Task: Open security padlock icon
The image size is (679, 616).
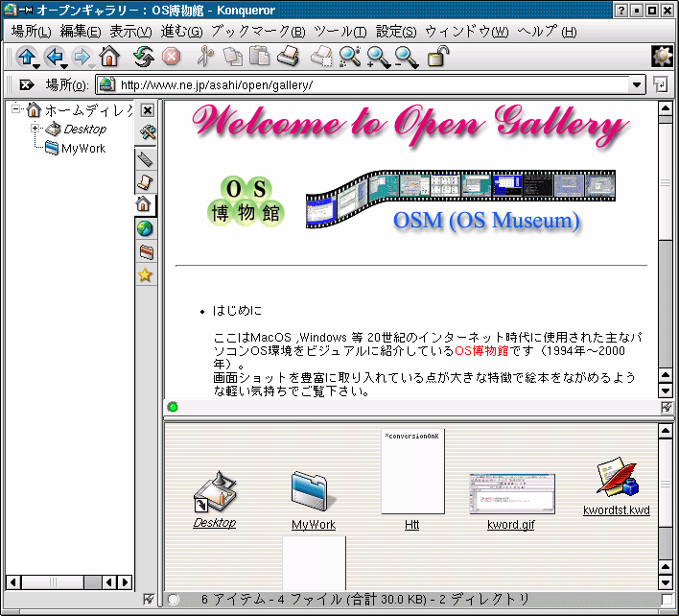Action: point(438,57)
